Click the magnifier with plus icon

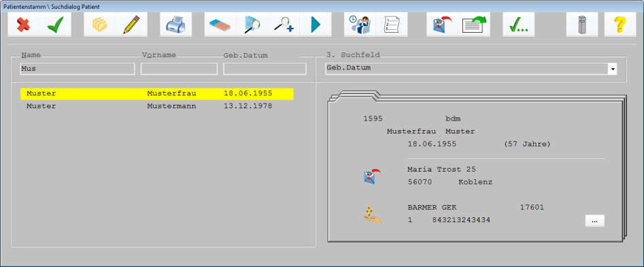point(284,25)
